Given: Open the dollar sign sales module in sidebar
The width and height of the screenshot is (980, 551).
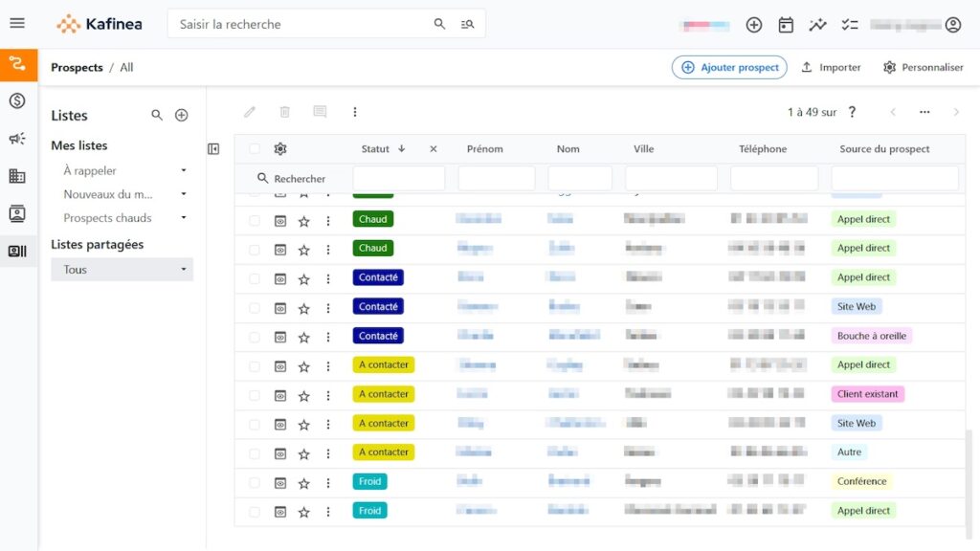Looking at the screenshot, I should [17, 100].
